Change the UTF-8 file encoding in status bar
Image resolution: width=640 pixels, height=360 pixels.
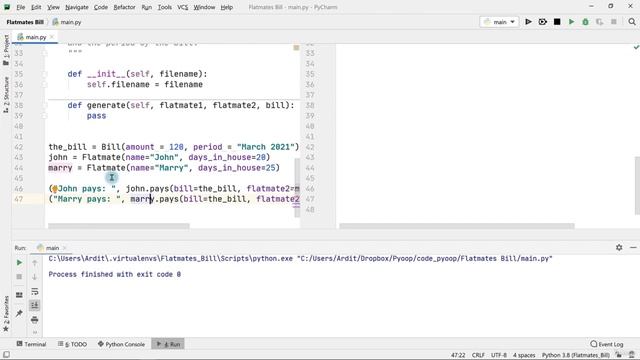(x=499, y=355)
